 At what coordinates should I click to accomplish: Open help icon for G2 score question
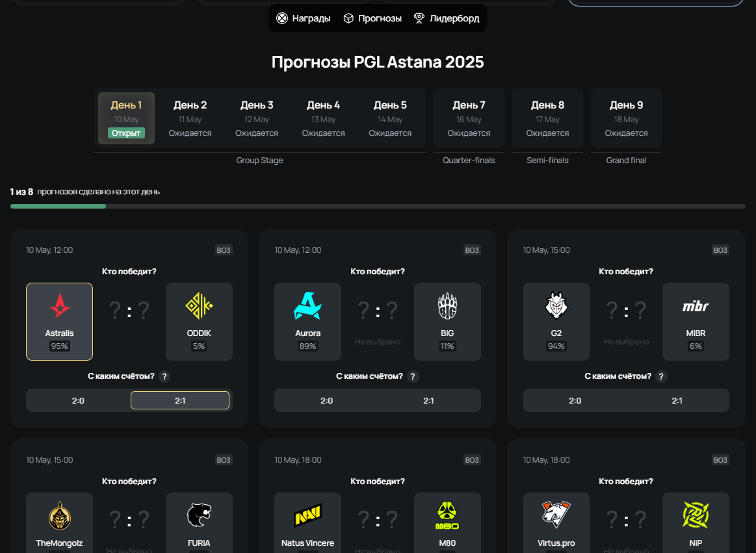coord(661,376)
